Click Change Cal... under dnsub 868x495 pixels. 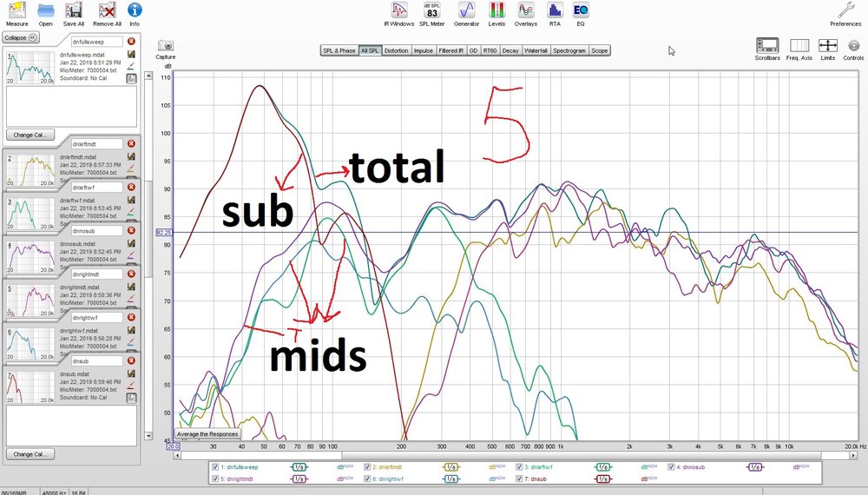30,454
